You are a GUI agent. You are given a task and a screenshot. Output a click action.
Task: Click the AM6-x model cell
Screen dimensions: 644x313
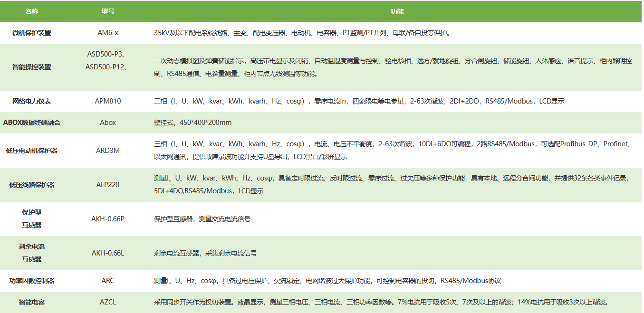(x=108, y=33)
